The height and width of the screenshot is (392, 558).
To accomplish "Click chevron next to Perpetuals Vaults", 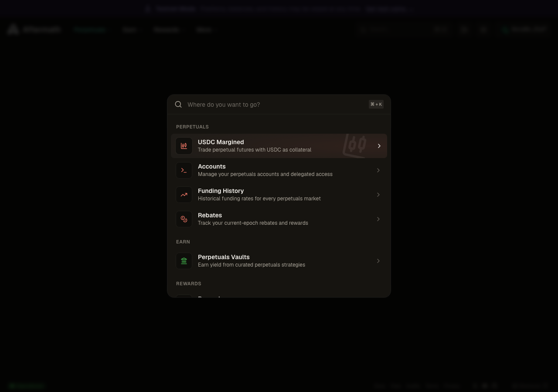I will tap(378, 261).
